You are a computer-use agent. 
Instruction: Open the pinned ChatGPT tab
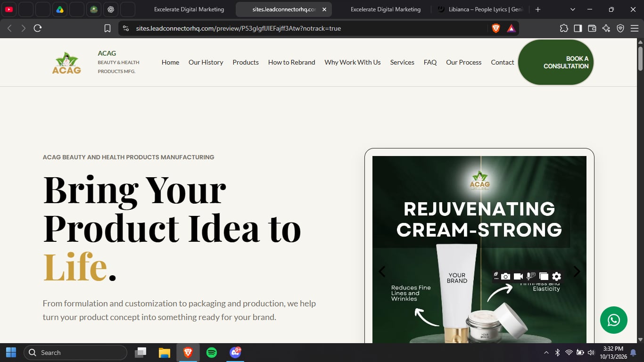[111, 9]
